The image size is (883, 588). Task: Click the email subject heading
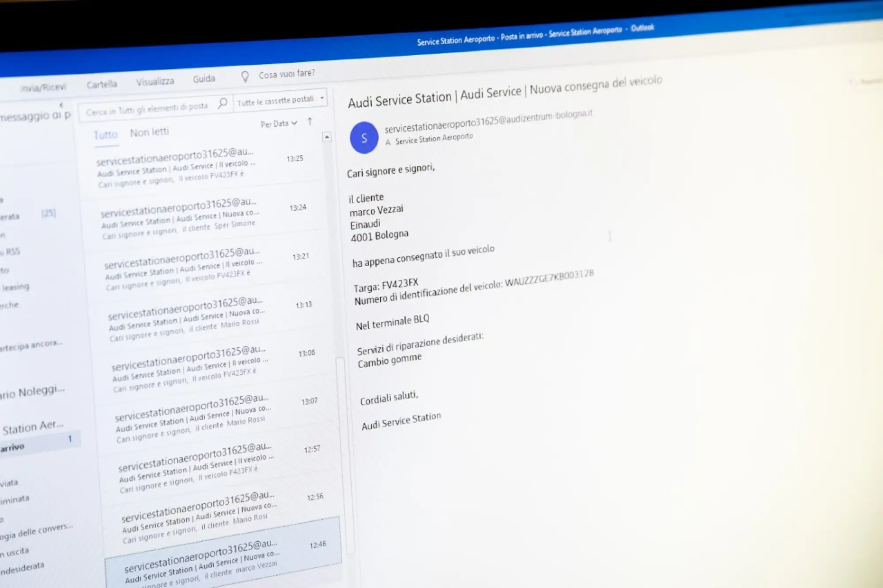(505, 92)
